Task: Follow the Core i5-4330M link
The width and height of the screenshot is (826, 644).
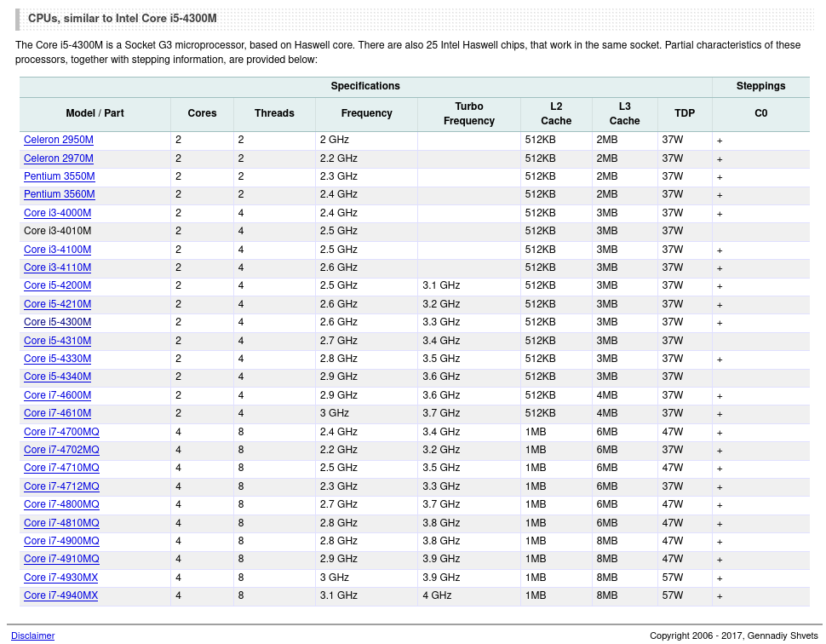Action: pyautogui.click(x=57, y=359)
